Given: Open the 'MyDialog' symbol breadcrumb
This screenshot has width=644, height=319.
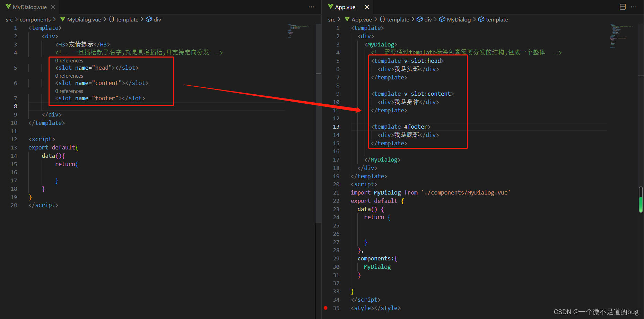Looking at the screenshot, I should pyautogui.click(x=455, y=20).
